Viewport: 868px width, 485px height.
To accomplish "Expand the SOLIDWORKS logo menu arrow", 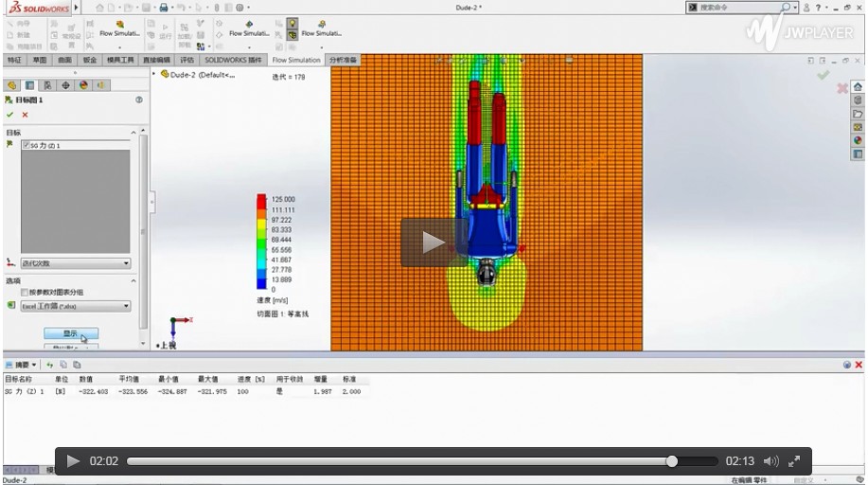I will click(77, 8).
